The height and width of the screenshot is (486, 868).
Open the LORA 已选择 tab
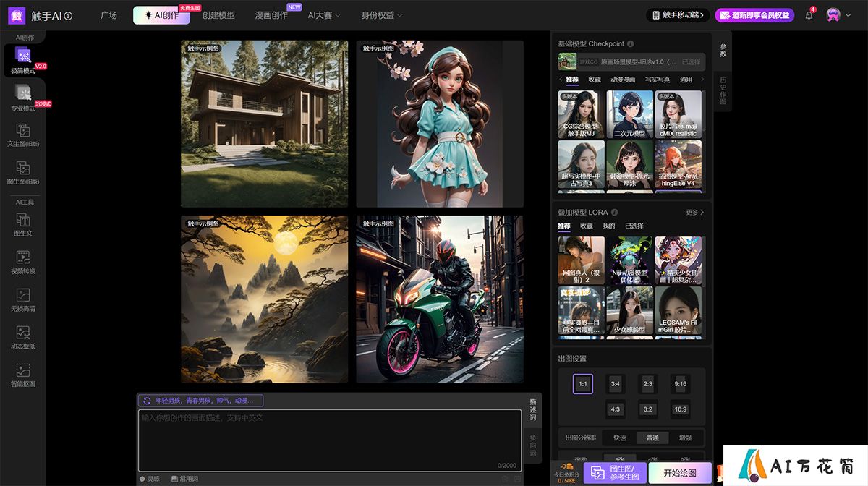634,226
